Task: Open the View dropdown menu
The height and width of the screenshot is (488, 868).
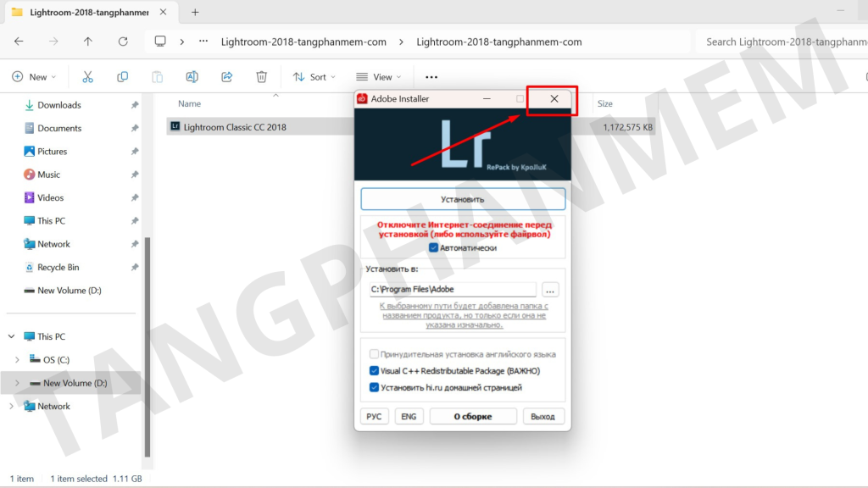Action: 378,77
